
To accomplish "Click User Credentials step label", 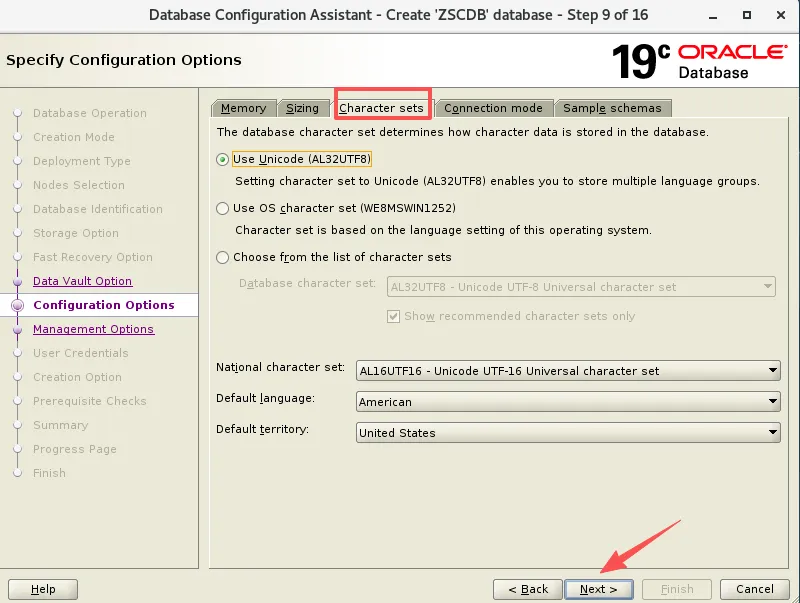I will pyautogui.click(x=81, y=353).
